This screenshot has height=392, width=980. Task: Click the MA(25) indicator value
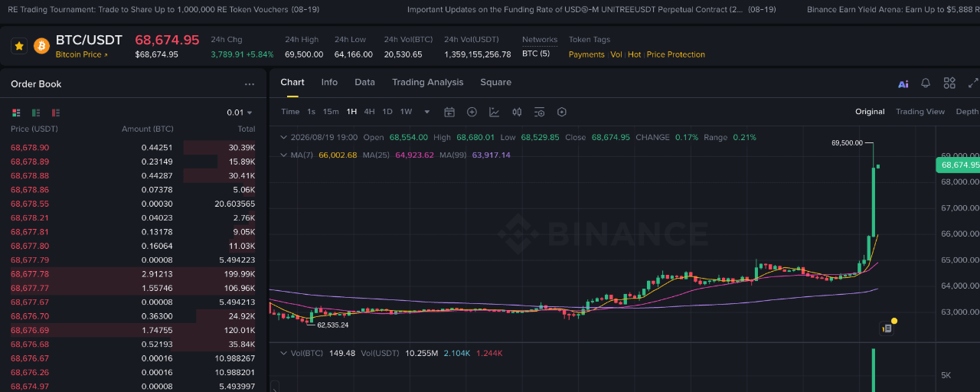pyautogui.click(x=414, y=155)
